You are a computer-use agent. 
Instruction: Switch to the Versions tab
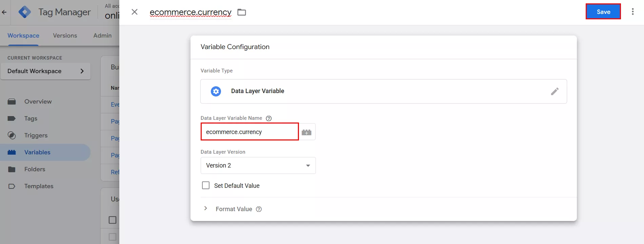(65, 36)
